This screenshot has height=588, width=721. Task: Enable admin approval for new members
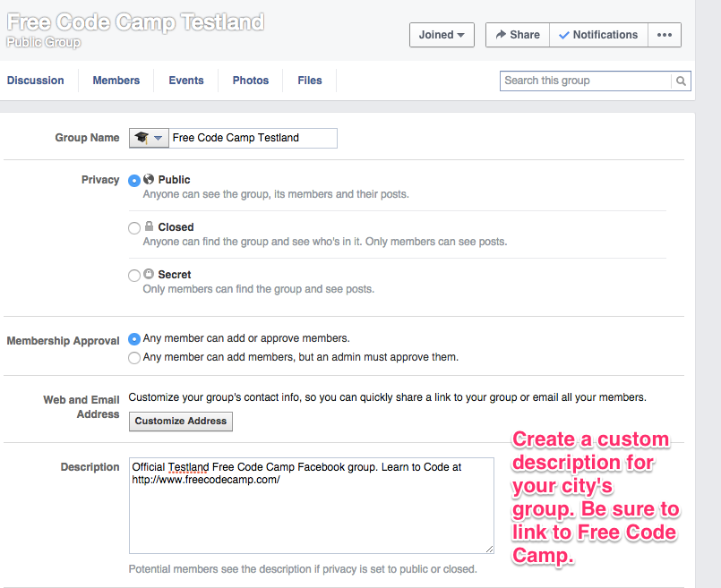(x=134, y=356)
